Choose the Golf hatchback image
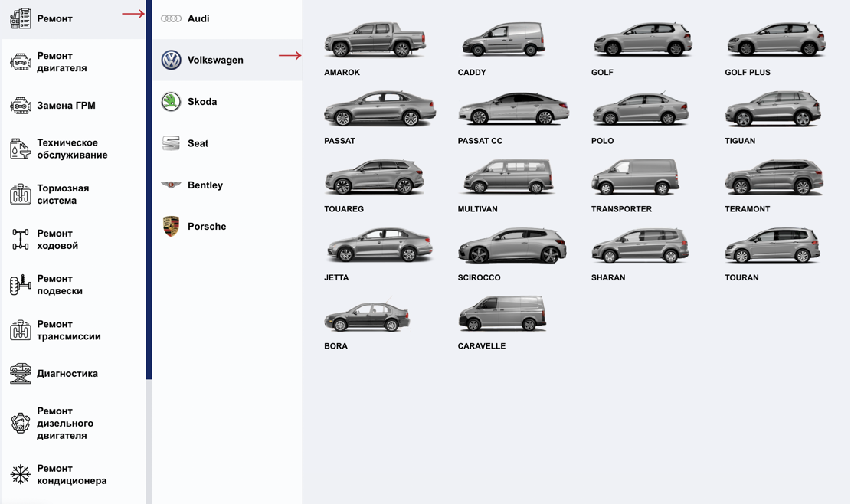851x504 pixels. click(643, 39)
